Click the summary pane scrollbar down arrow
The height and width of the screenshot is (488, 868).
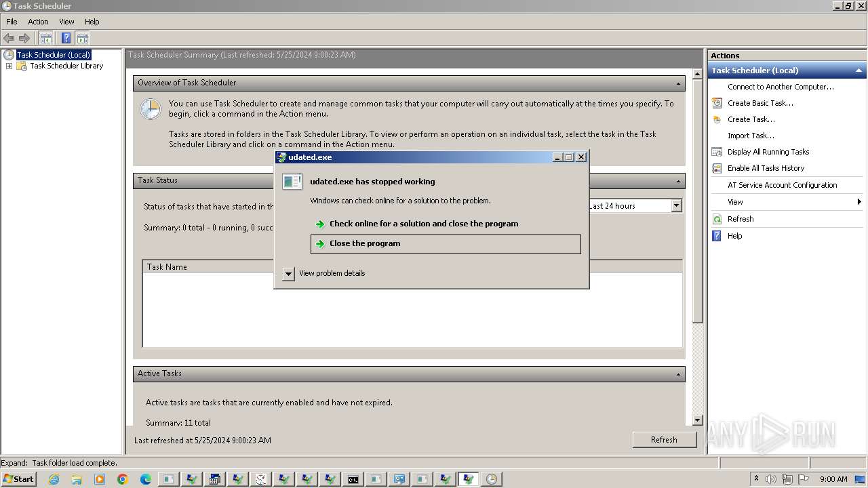click(x=697, y=420)
